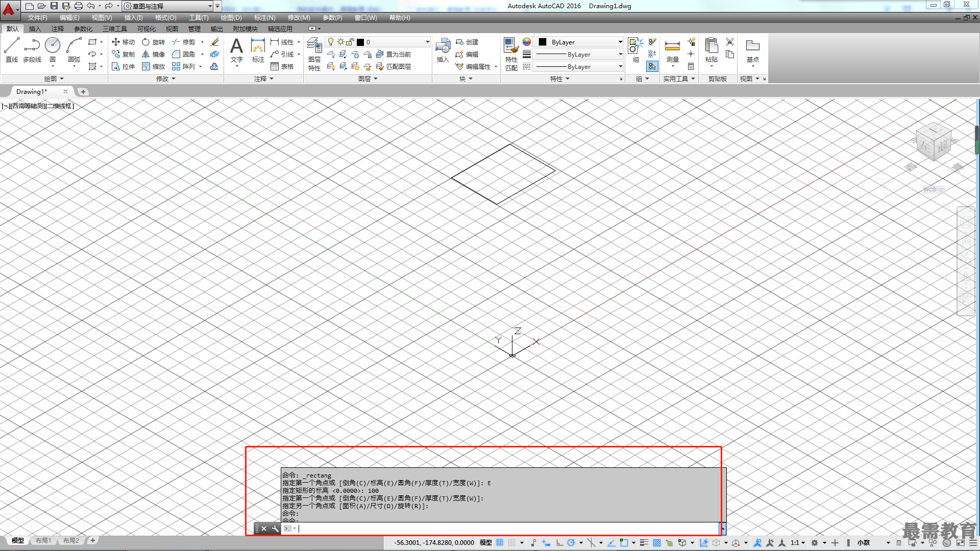Click the 移动 (Move) tool

coord(123,42)
